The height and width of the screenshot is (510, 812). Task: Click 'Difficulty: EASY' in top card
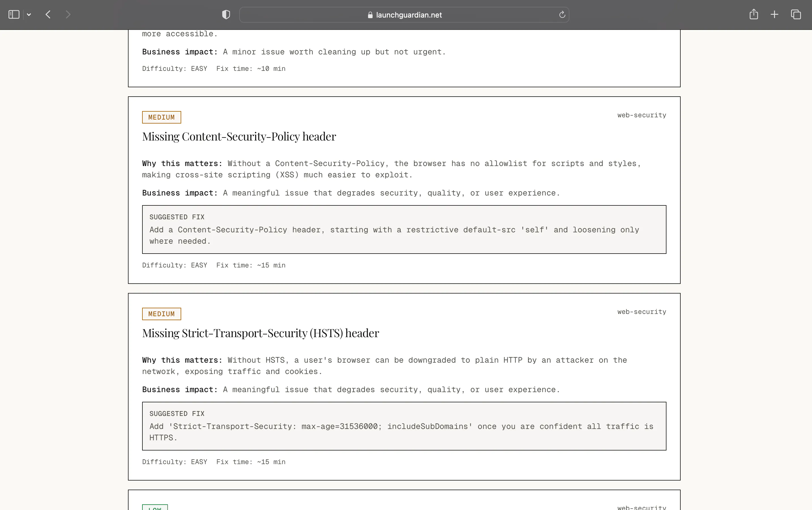click(x=175, y=69)
